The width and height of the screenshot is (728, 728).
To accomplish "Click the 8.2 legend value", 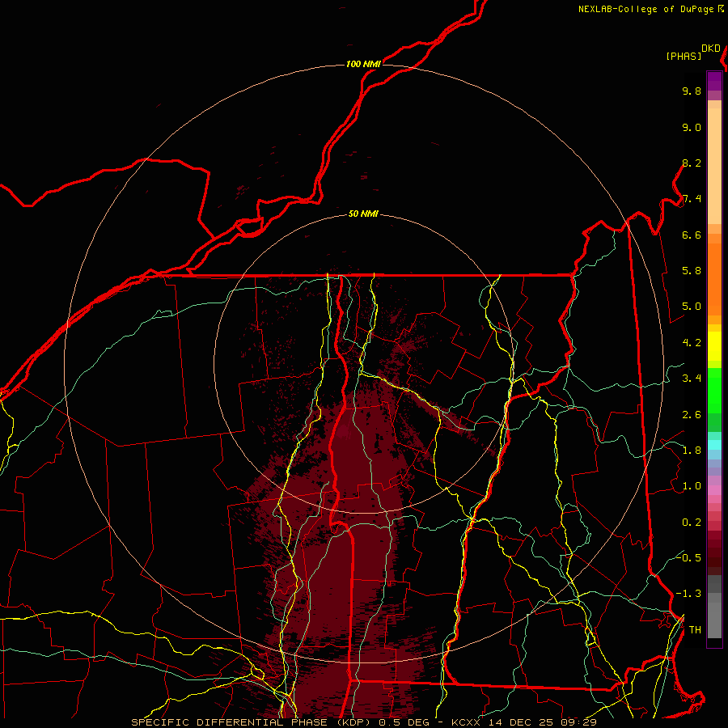I will [x=692, y=163].
